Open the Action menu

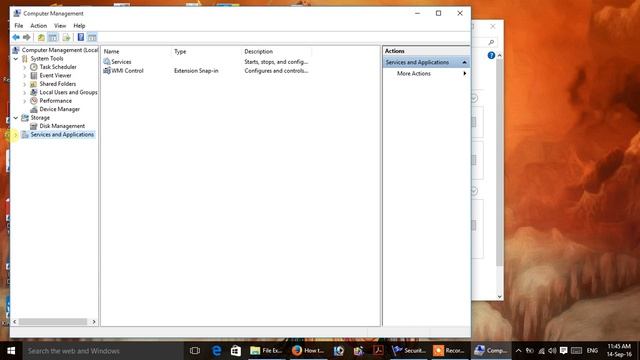coord(39,26)
